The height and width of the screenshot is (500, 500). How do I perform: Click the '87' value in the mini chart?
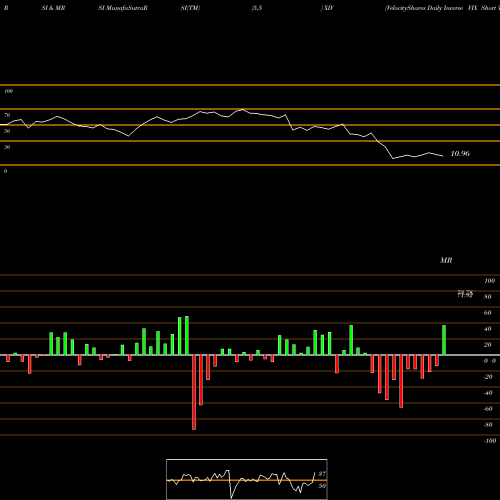tap(322, 474)
